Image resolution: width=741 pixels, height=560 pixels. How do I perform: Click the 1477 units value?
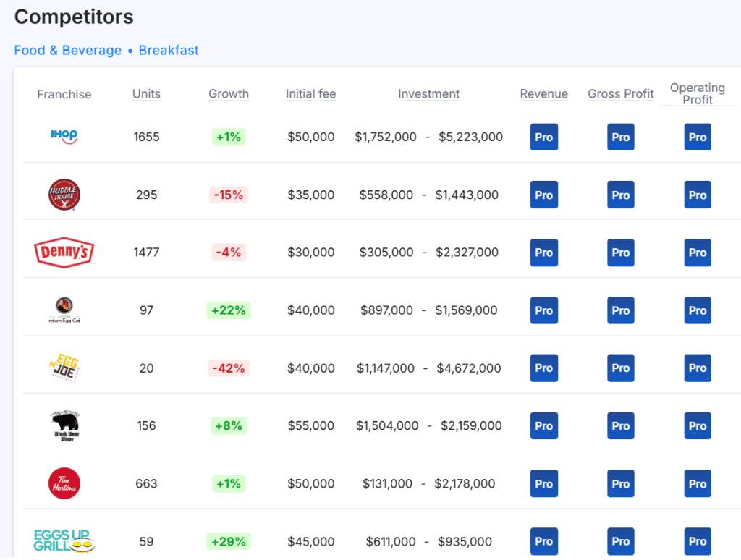146,253
